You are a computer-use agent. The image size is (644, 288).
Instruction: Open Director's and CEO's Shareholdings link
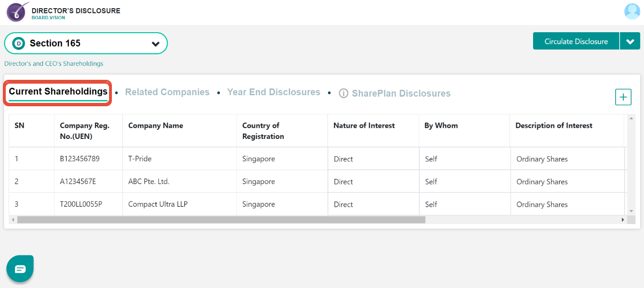[x=54, y=63]
